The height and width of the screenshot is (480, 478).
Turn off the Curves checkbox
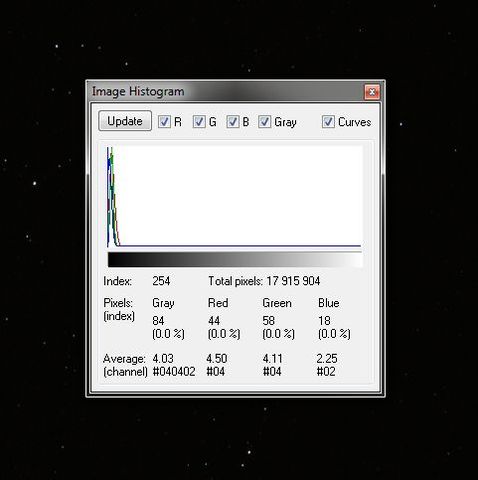328,122
